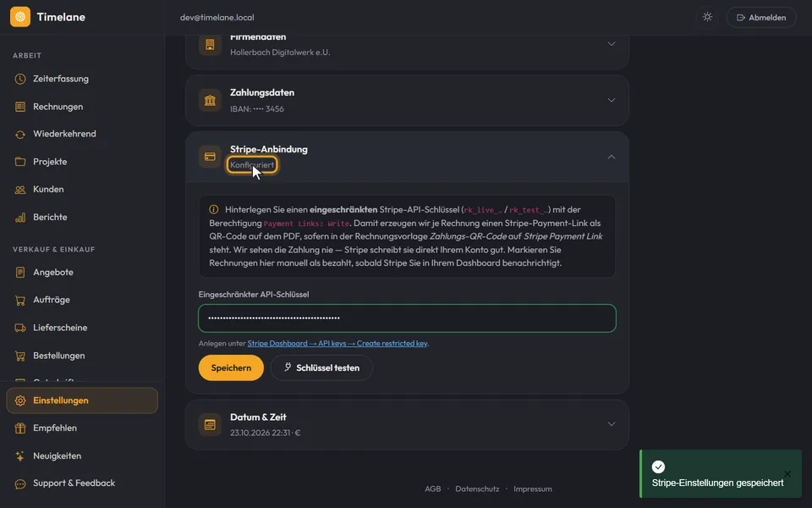Toggle the light/dark theme sun icon
The image size is (812, 508).
pos(707,17)
